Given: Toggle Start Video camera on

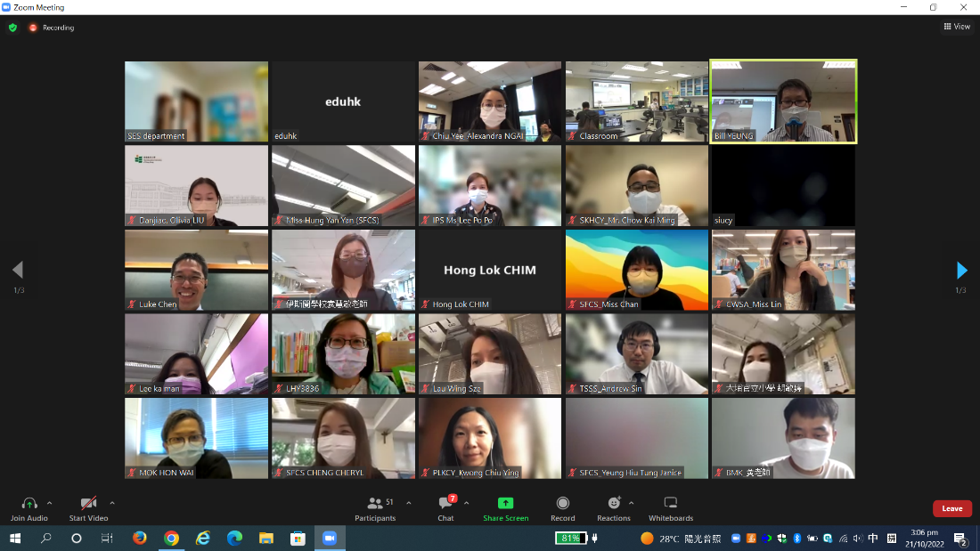Looking at the screenshot, I should click(x=88, y=504).
